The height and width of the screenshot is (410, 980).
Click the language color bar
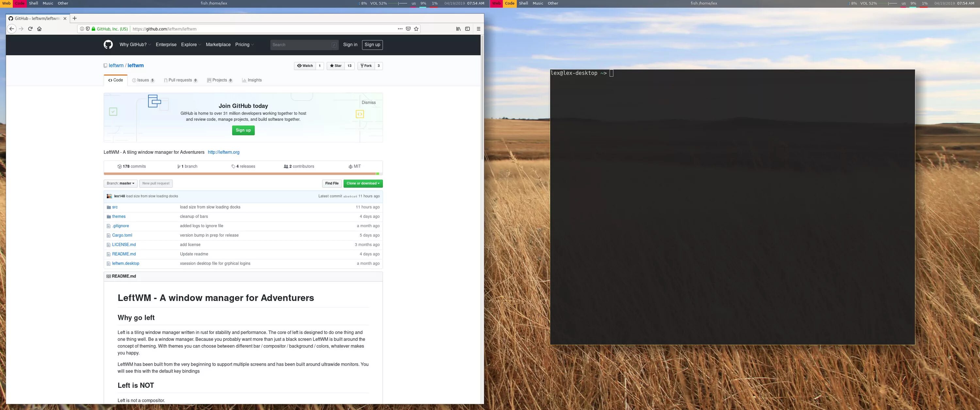[243, 174]
